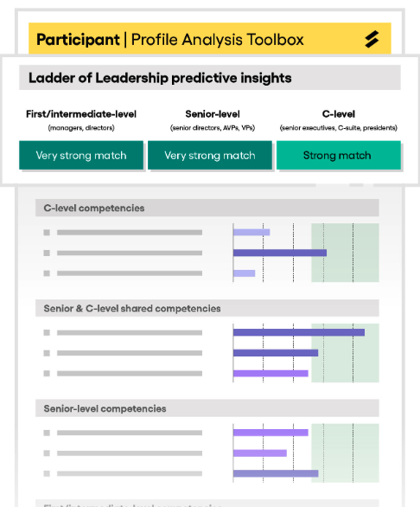Click the longest bar in shared competencies chart

coord(299,332)
